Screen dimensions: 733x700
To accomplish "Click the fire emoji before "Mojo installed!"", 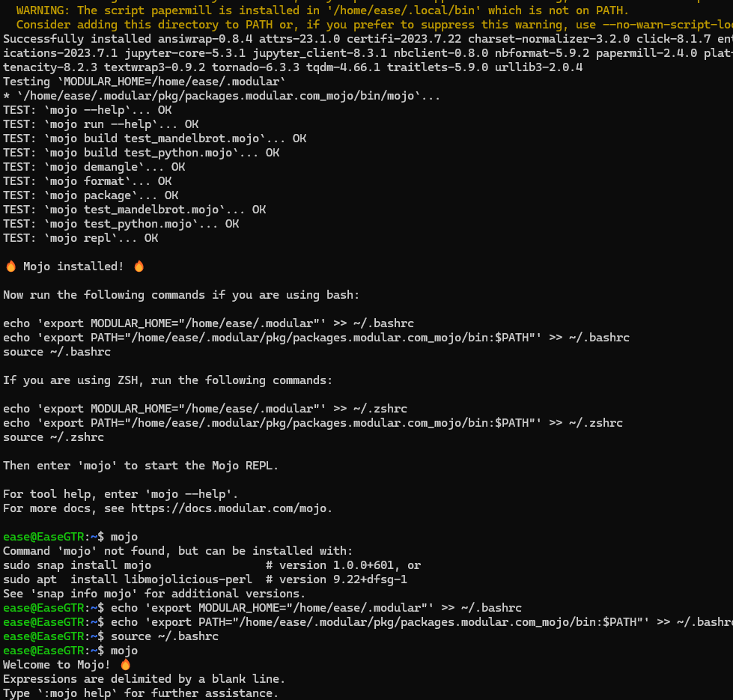I will (10, 267).
